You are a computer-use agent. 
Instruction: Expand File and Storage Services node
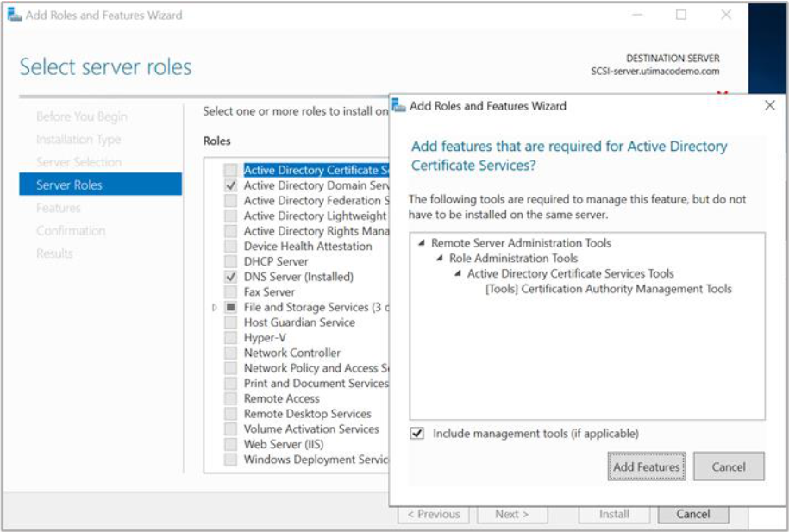pyautogui.click(x=215, y=308)
